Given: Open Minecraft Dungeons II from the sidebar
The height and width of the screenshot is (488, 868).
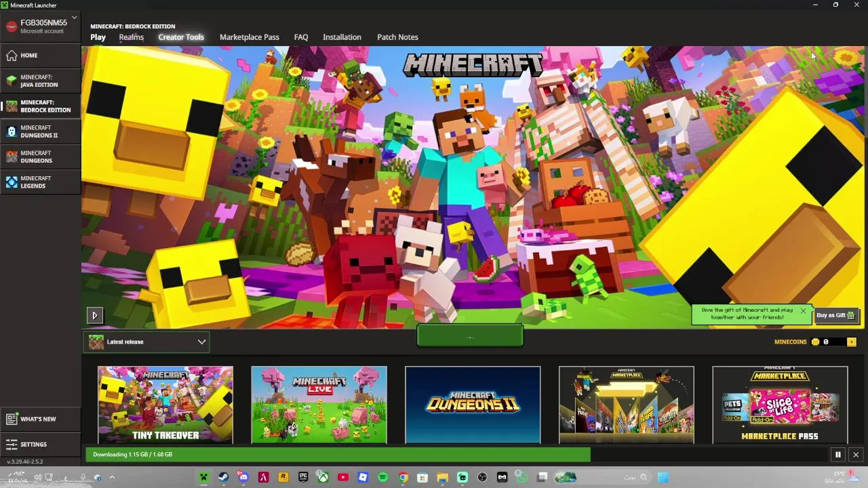Looking at the screenshot, I should click(41, 131).
